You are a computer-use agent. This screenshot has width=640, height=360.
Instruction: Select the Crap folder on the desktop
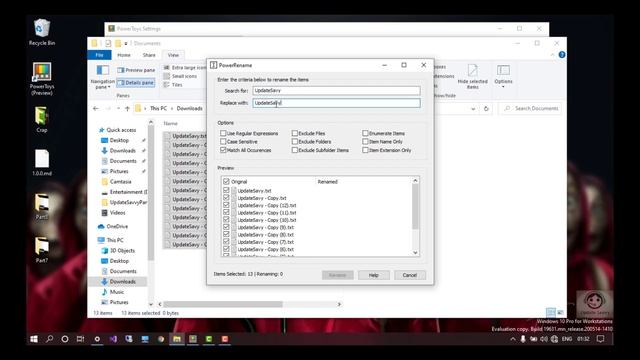42,119
